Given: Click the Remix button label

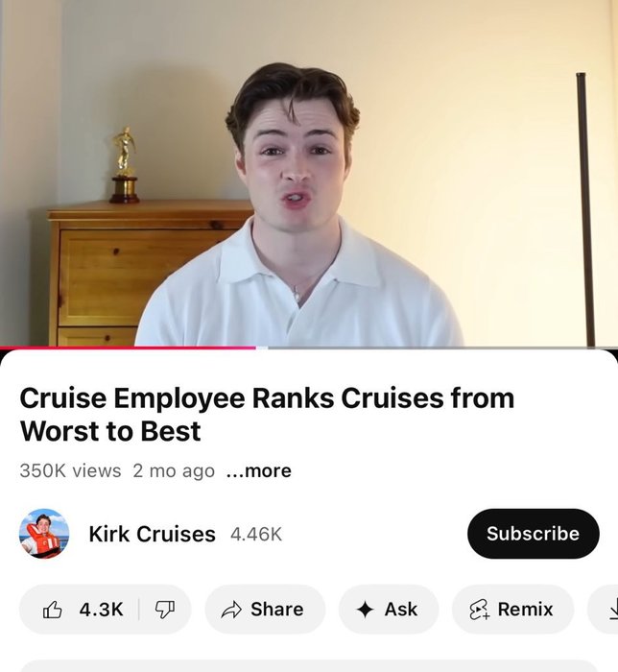Looking at the screenshot, I should [x=525, y=610].
